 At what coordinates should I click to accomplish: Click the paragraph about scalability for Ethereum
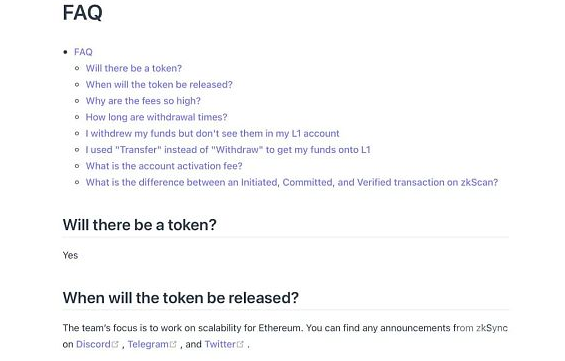pos(285,336)
